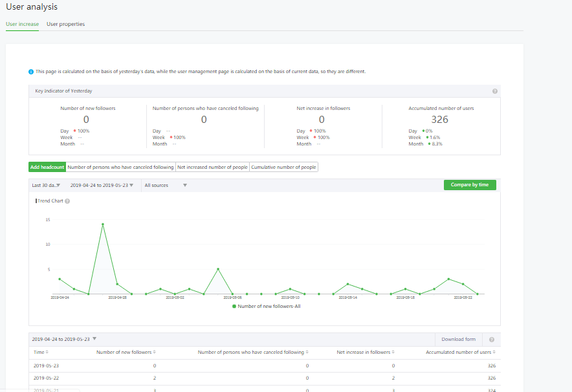Expand the All sources dropdown

pos(166,185)
